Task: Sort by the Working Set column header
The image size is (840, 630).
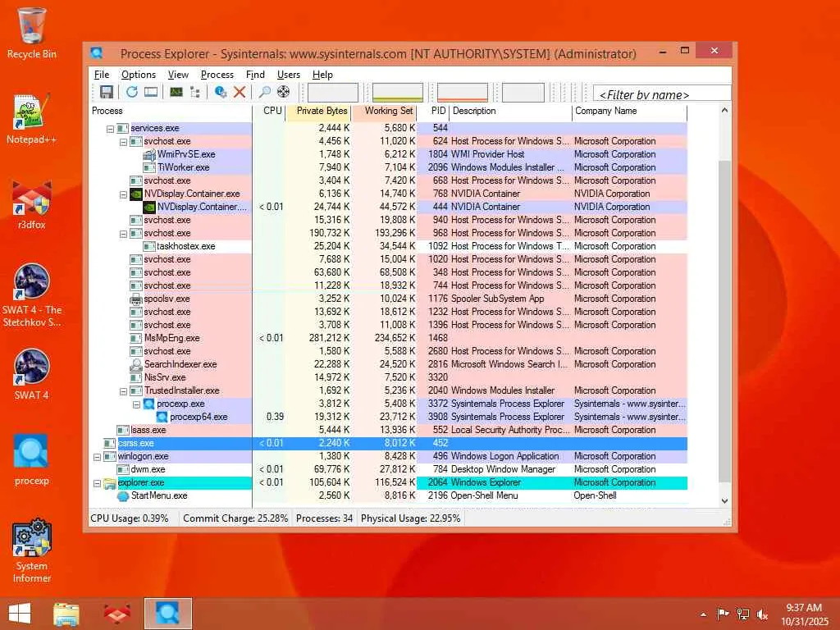Action: [385, 111]
